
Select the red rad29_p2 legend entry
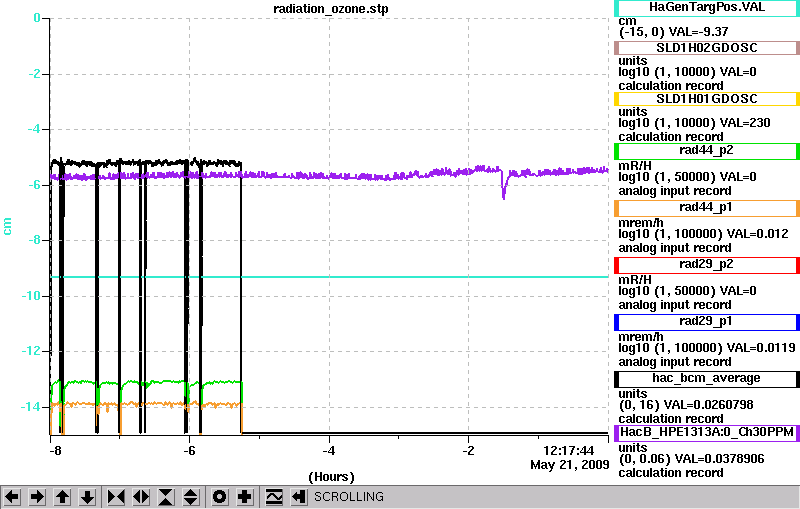707,265
